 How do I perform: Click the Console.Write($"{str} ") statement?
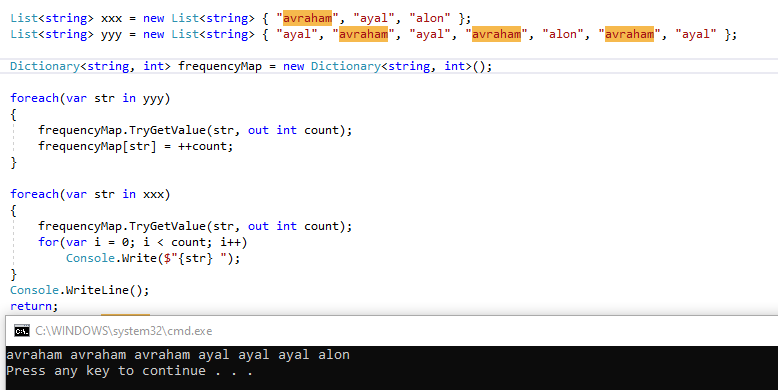click(x=153, y=258)
